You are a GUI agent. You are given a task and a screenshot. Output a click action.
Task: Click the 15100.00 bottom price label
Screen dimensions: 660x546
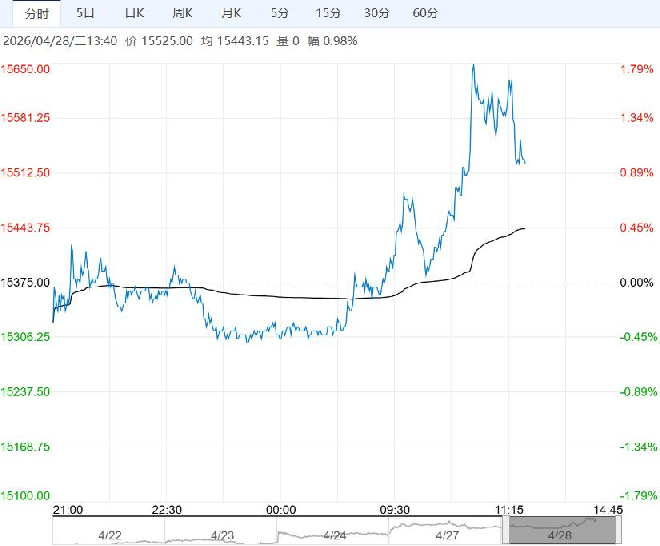[28, 496]
